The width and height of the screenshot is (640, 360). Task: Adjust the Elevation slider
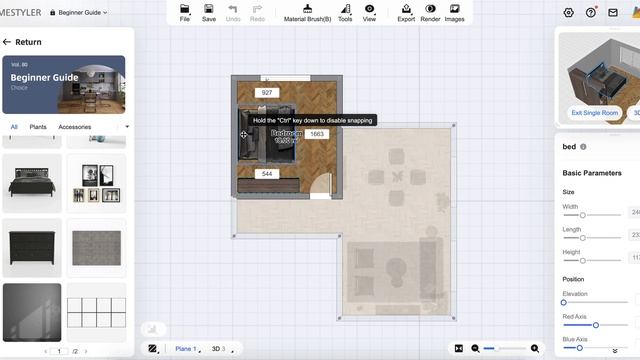[x=595, y=302]
